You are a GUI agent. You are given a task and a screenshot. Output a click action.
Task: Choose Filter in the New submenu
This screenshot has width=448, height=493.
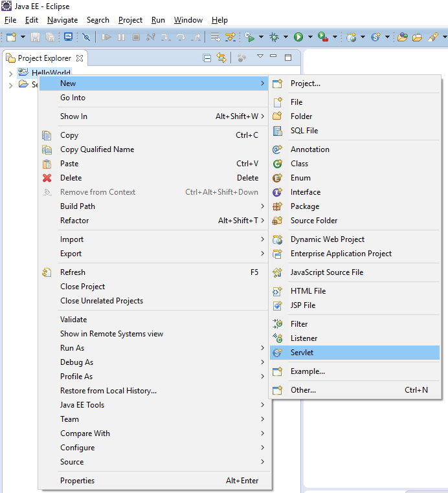[x=355, y=324]
